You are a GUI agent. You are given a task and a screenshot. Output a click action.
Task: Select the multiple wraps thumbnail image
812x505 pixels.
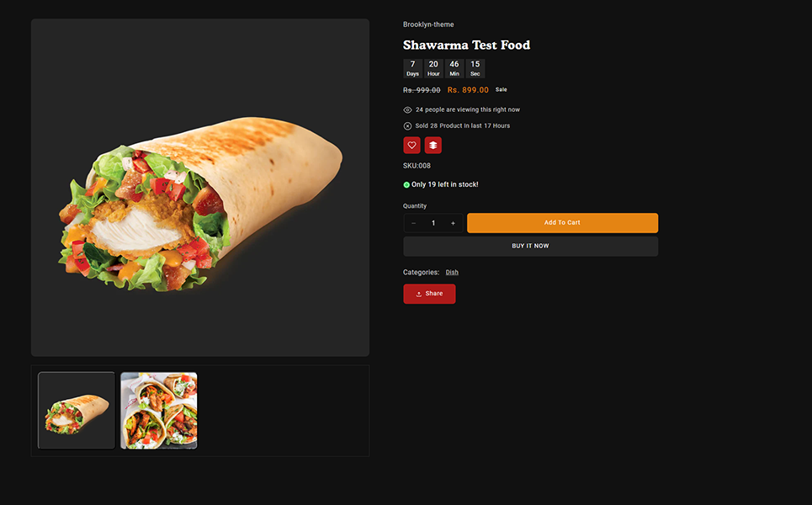coord(159,411)
